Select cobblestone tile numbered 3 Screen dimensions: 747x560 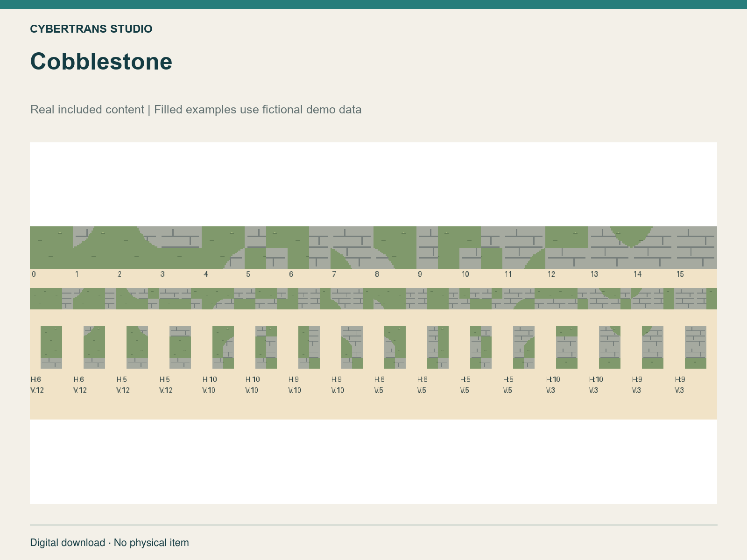coord(180,248)
